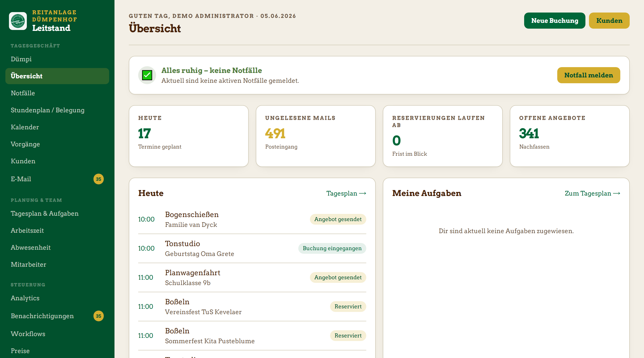644x358 pixels.
Task: Click the Alles ruhig – keine Notfälle heading
Action: tap(212, 70)
